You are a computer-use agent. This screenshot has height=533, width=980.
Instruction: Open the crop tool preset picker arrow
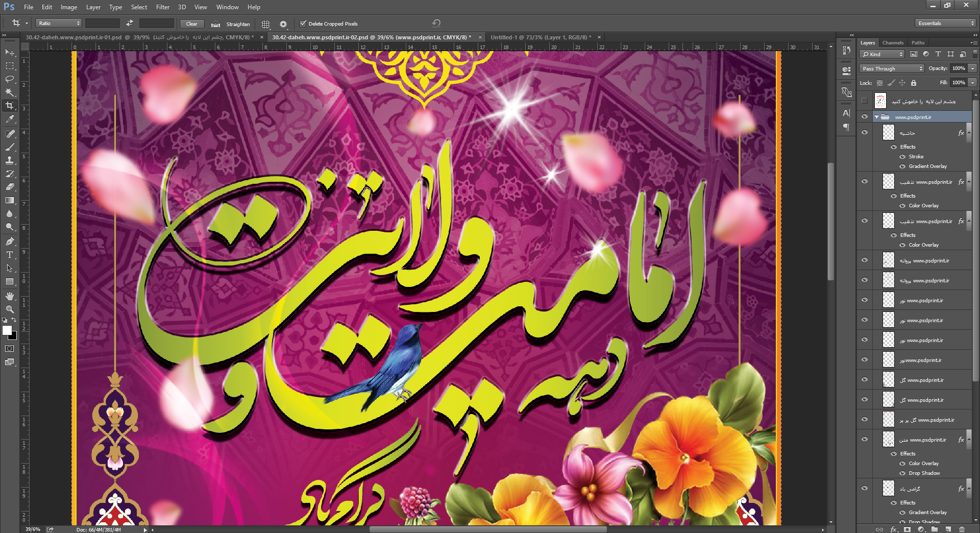click(27, 23)
